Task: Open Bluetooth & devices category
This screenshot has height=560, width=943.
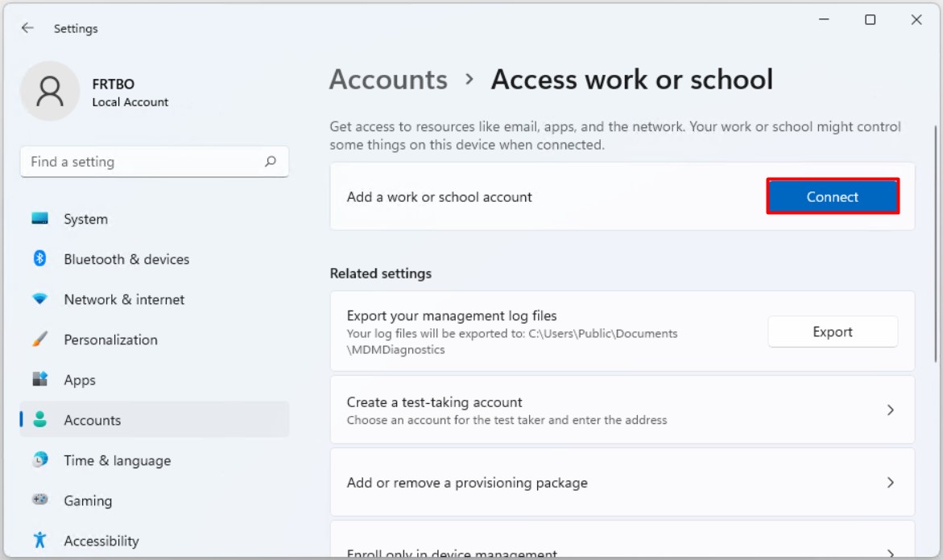Action: pyautogui.click(x=155, y=259)
